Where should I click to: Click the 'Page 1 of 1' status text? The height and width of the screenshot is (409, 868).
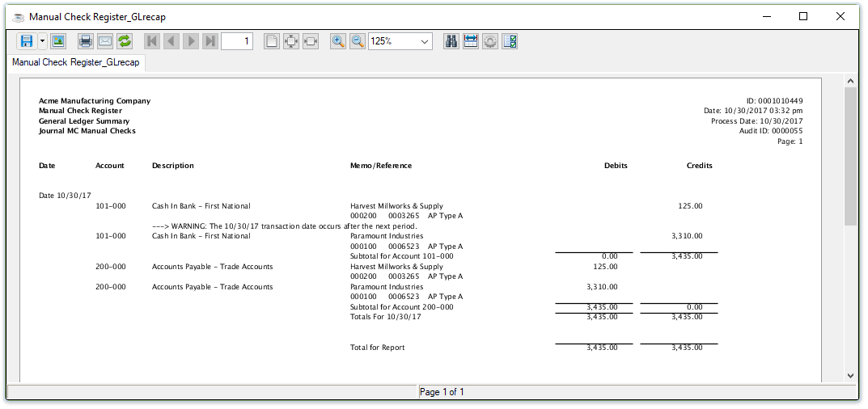click(x=442, y=392)
